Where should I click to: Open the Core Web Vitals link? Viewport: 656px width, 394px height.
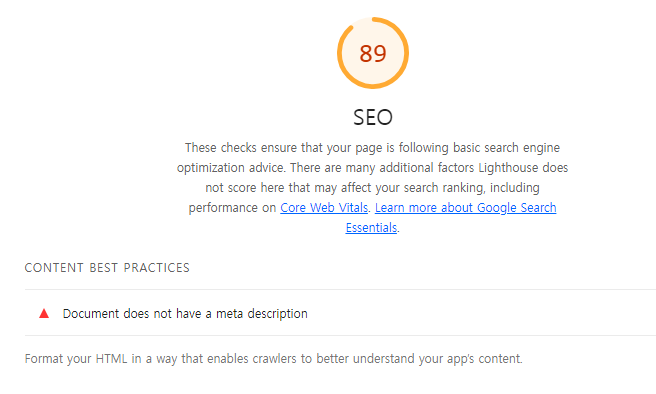click(324, 208)
